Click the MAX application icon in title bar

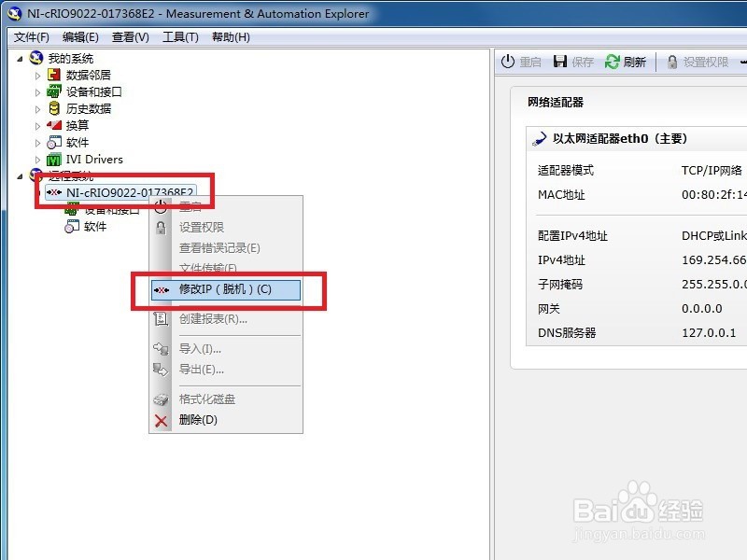(x=15, y=14)
